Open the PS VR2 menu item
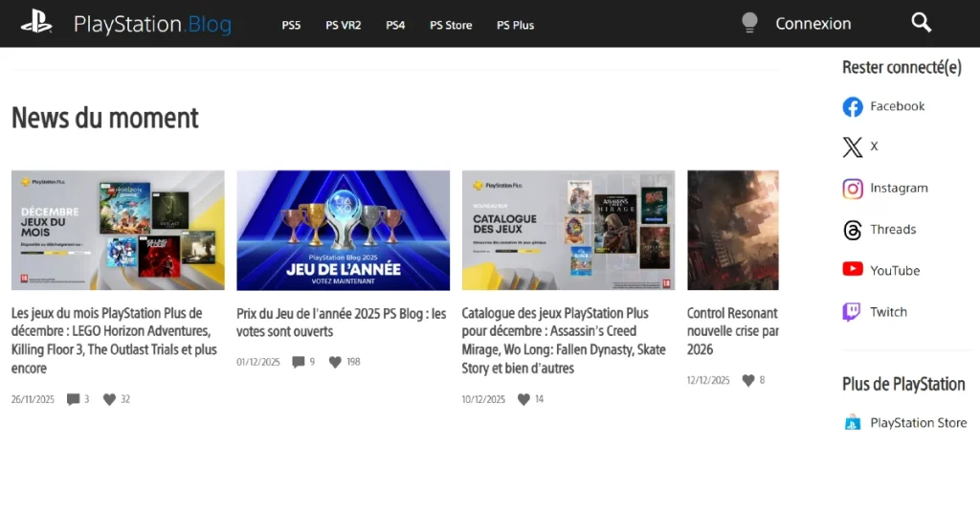980x515 pixels. tap(344, 26)
